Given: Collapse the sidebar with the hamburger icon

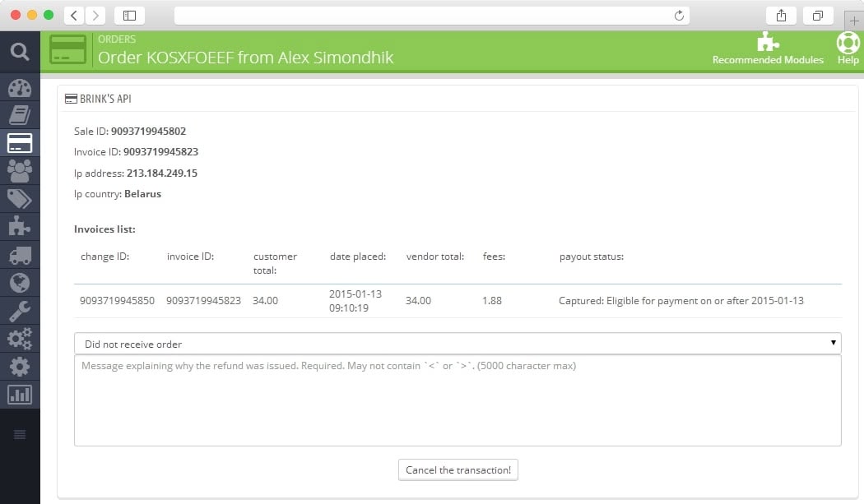Looking at the screenshot, I should [20, 434].
